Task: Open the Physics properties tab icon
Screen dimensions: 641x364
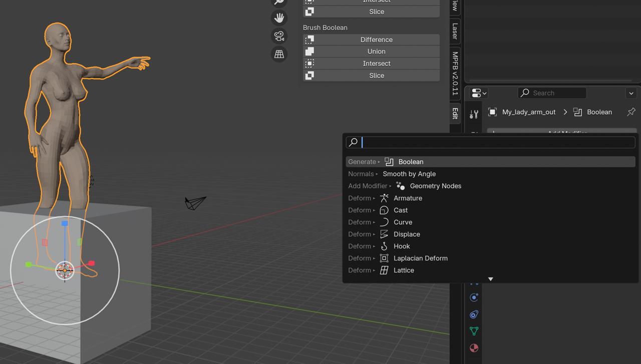Action: (x=474, y=297)
